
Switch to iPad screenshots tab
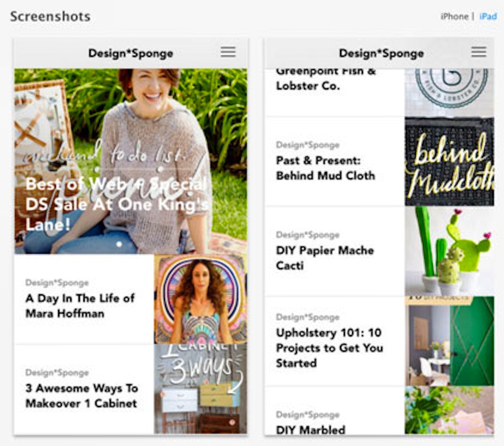pyautogui.click(x=488, y=16)
